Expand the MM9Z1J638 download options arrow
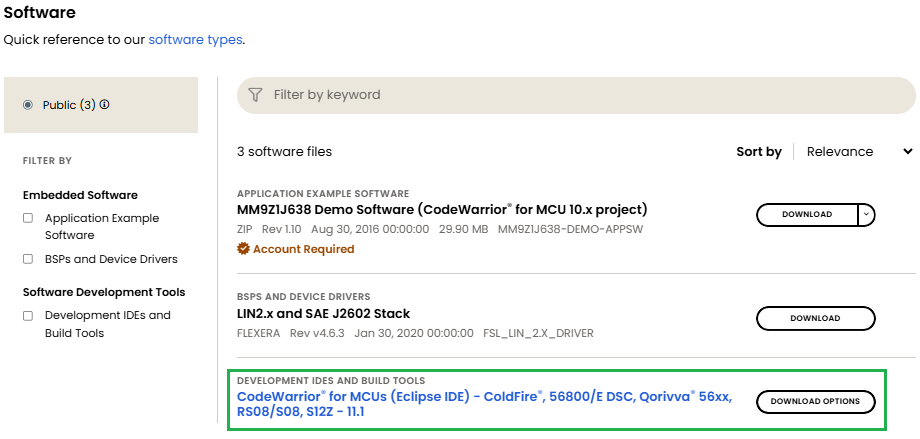This screenshot has height=439, width=920. (867, 215)
